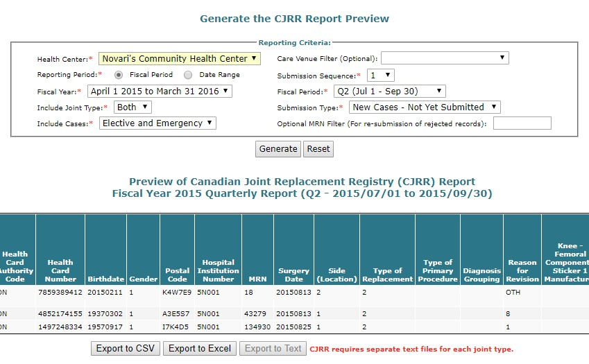Click the OTH reason for revision cell
589x364 pixels.
(513, 293)
